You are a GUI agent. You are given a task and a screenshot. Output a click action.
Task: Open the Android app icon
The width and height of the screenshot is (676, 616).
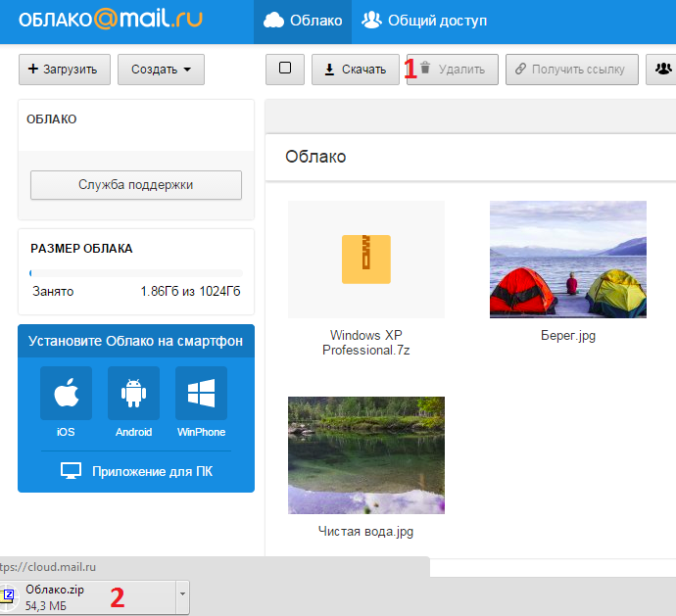click(x=133, y=393)
